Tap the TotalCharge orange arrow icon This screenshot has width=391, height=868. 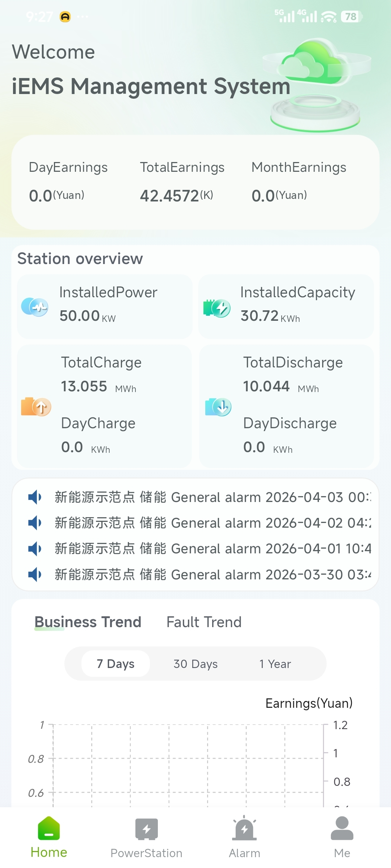pos(36,407)
